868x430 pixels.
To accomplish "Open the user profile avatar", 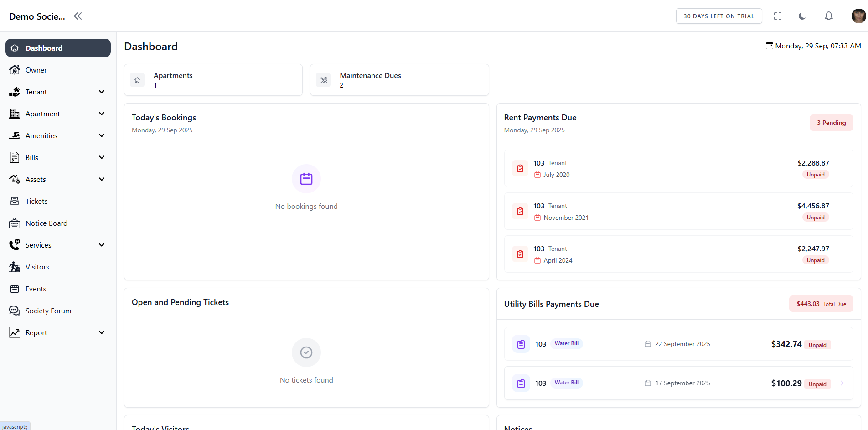I will pos(858,16).
